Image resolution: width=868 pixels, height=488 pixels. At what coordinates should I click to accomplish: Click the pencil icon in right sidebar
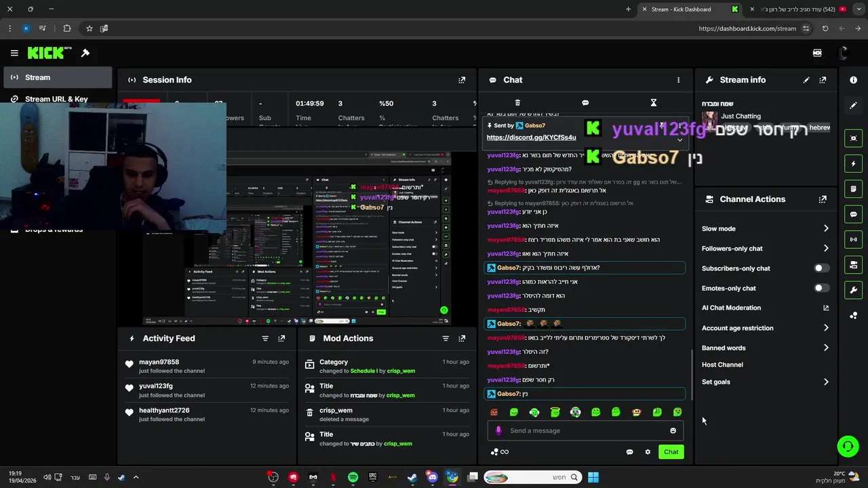(853, 105)
